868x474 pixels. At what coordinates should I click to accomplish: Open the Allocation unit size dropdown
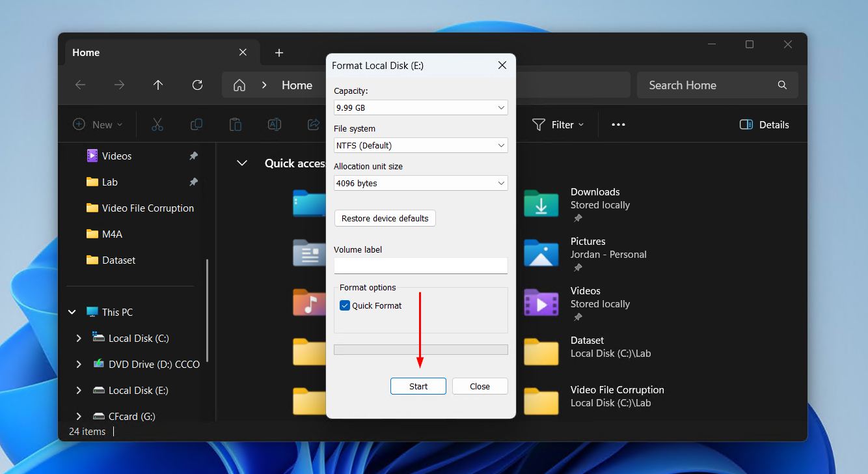click(420, 183)
